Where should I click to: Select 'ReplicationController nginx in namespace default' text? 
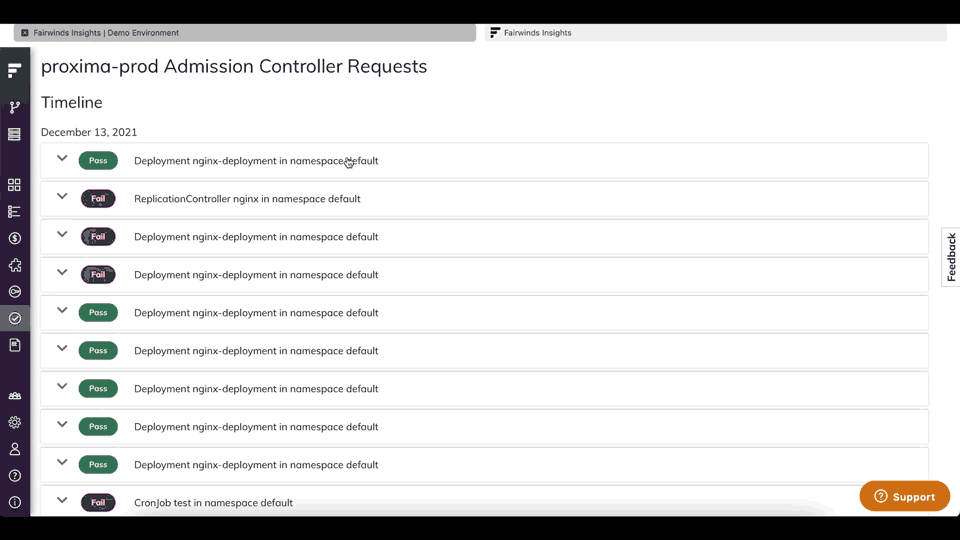pos(247,199)
